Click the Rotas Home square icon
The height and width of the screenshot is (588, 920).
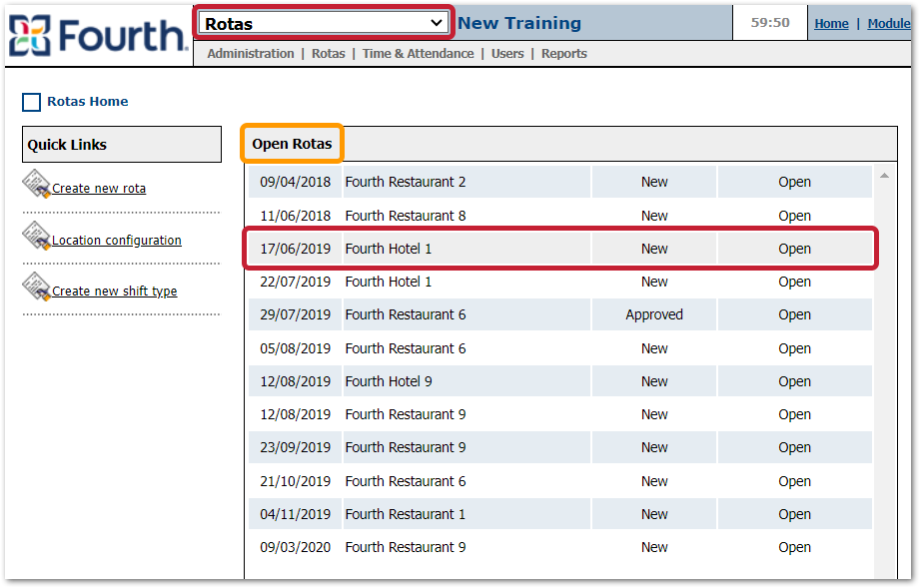(31, 102)
